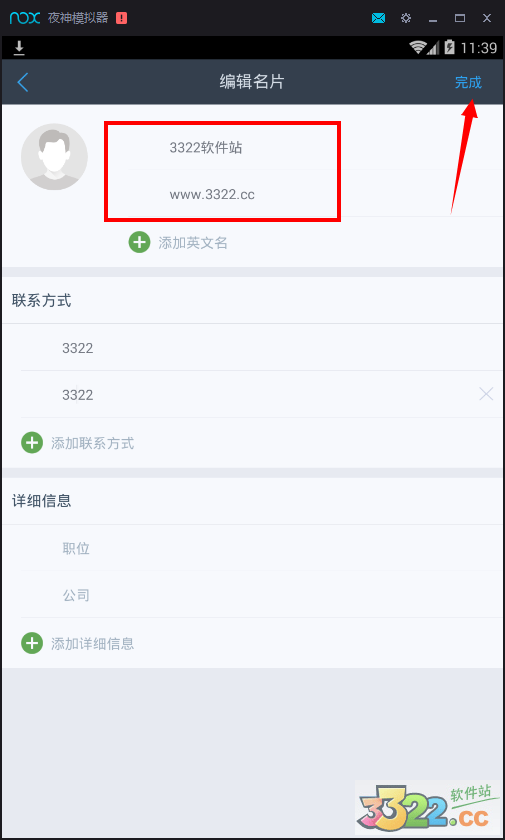This screenshot has height=840, width=505.
Task: Tap green plus icon beside 添加详细信息
Action: pyautogui.click(x=32, y=643)
